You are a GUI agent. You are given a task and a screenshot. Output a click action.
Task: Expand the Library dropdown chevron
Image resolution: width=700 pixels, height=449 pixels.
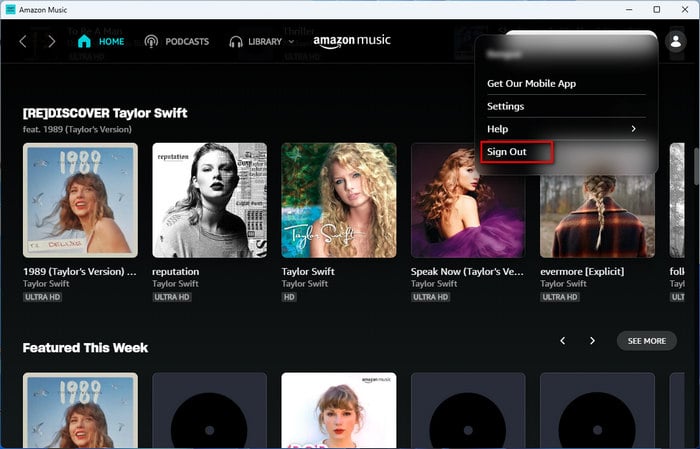tap(292, 42)
